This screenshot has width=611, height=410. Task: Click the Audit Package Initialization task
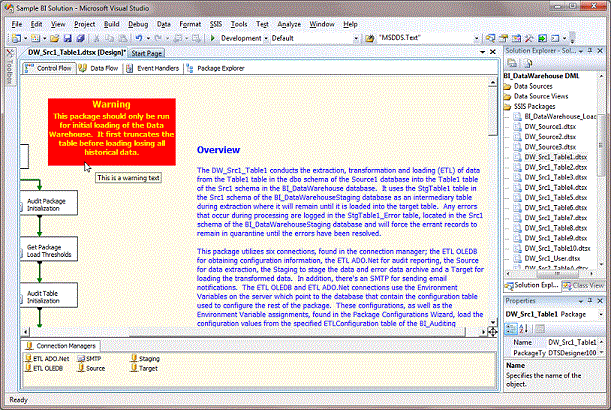coord(49,203)
